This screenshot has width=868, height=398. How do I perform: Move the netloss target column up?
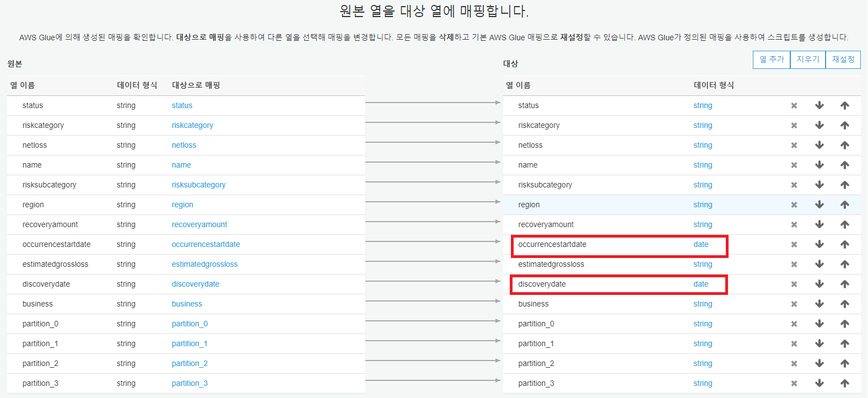(x=844, y=146)
